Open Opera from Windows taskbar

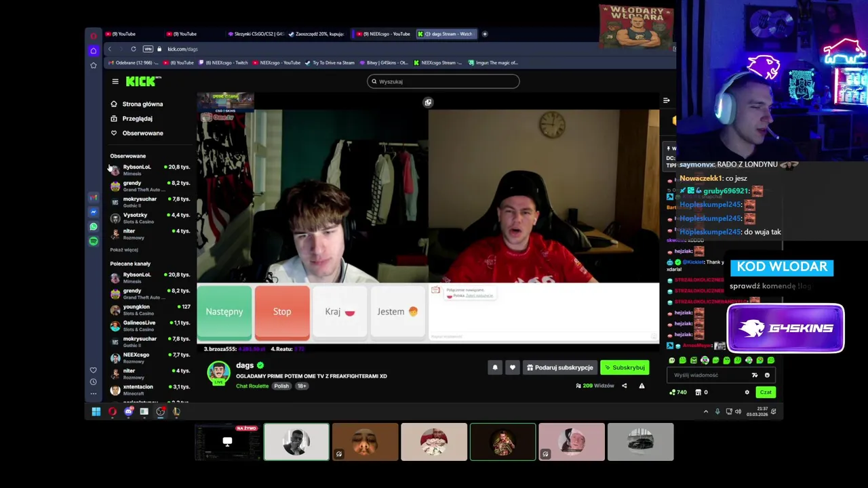[113, 411]
